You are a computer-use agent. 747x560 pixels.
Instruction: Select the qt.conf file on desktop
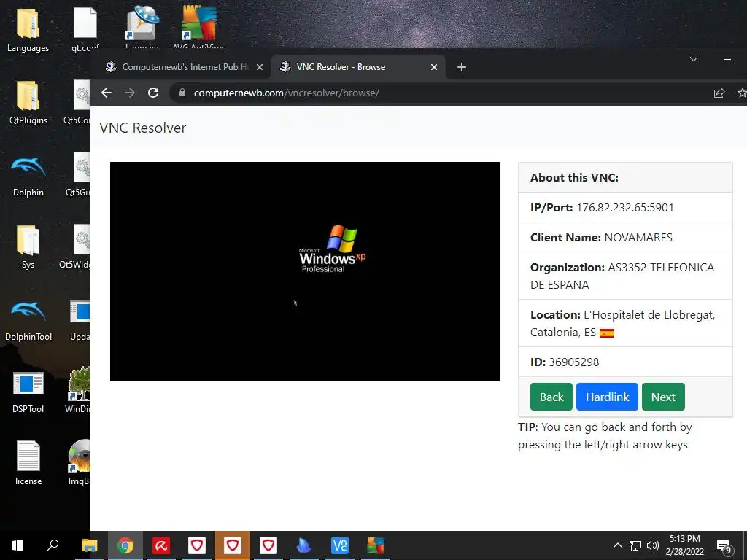pyautogui.click(x=85, y=30)
